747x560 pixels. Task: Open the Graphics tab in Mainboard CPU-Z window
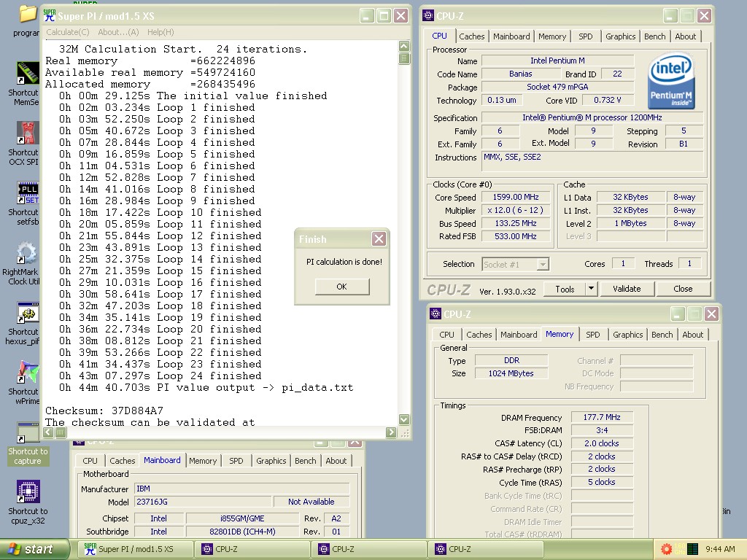tap(271, 461)
